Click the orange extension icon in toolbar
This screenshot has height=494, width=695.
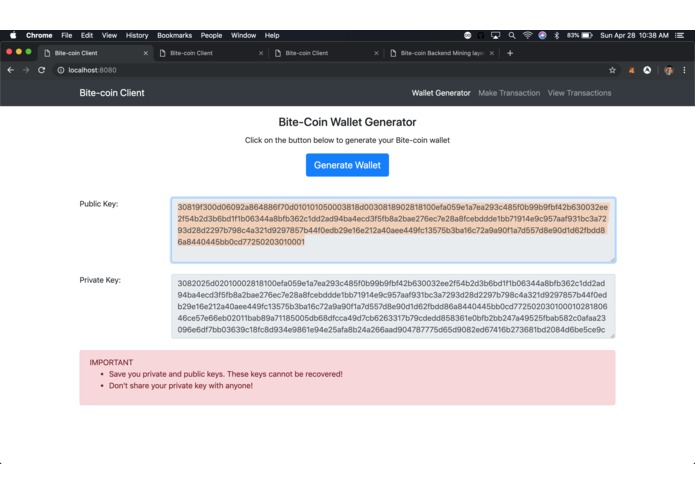(631, 70)
